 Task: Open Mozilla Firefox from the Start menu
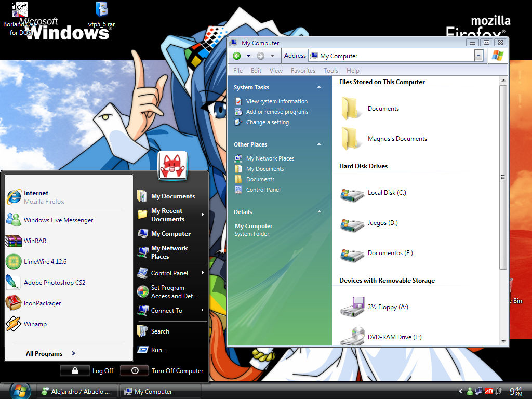point(36,197)
